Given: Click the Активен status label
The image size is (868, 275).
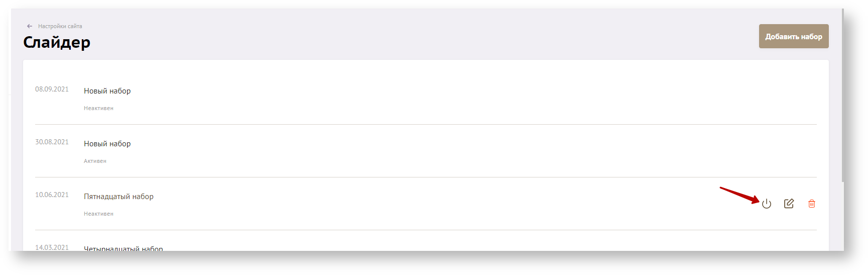Looking at the screenshot, I should pyautogui.click(x=95, y=161).
